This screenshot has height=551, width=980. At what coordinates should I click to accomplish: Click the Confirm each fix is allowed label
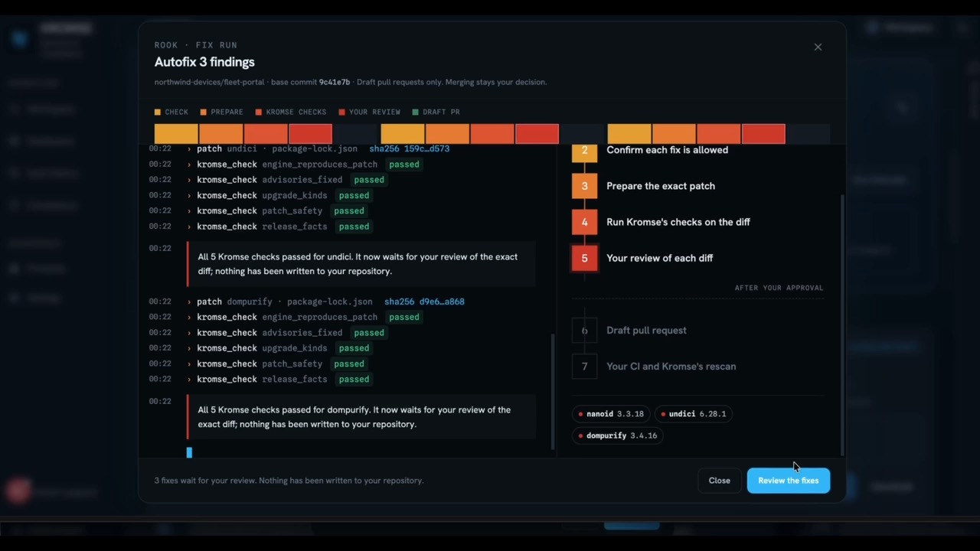coord(667,150)
